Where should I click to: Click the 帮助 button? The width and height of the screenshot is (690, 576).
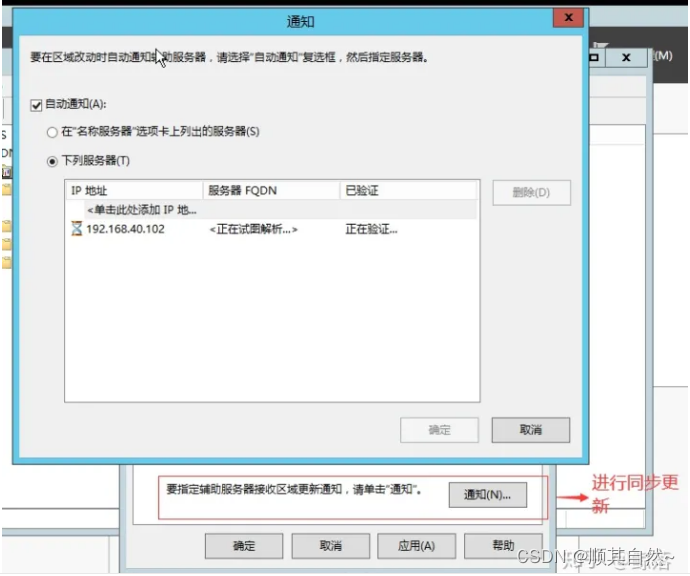coord(503,546)
